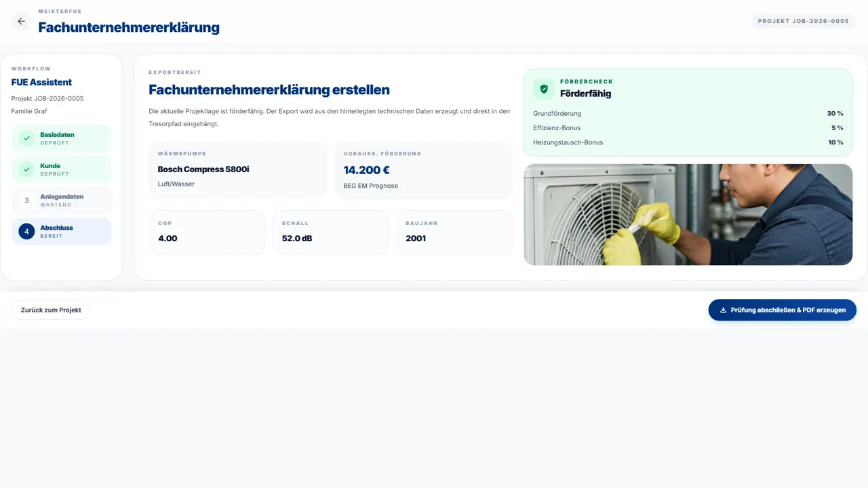Click the EXPORTBEREIT label
Image resolution: width=868 pixels, height=488 pixels.
pyautogui.click(x=175, y=72)
